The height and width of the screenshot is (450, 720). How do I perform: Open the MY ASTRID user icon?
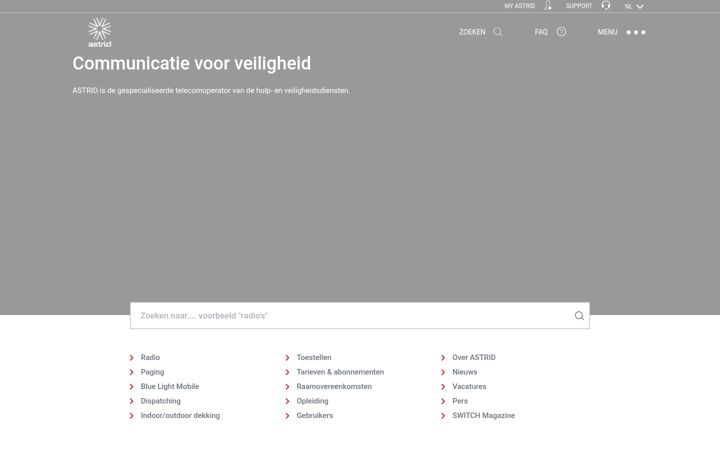click(x=547, y=6)
